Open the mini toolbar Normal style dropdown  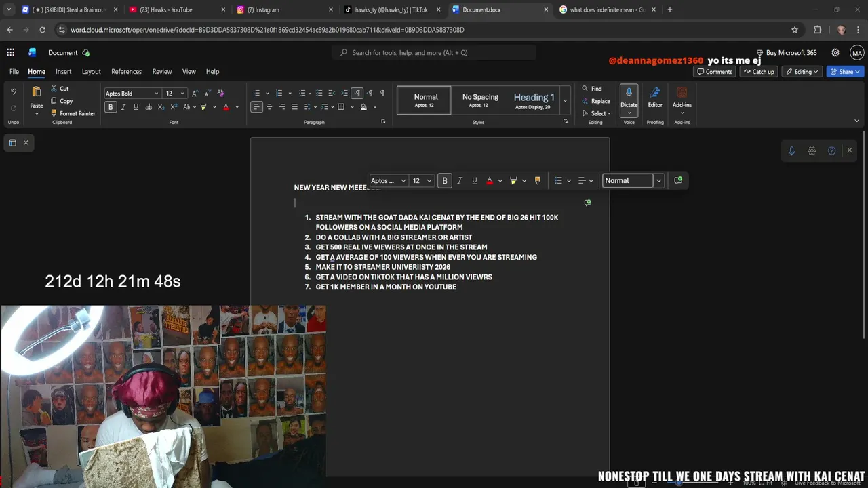[x=658, y=180]
